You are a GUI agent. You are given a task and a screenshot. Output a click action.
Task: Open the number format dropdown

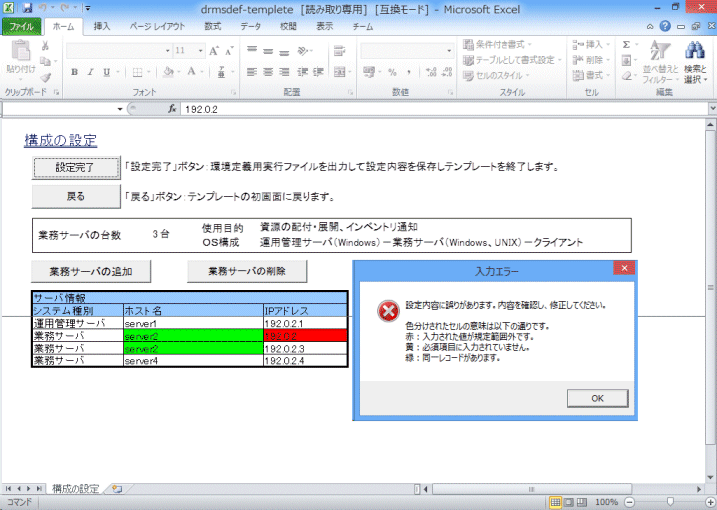447,49
